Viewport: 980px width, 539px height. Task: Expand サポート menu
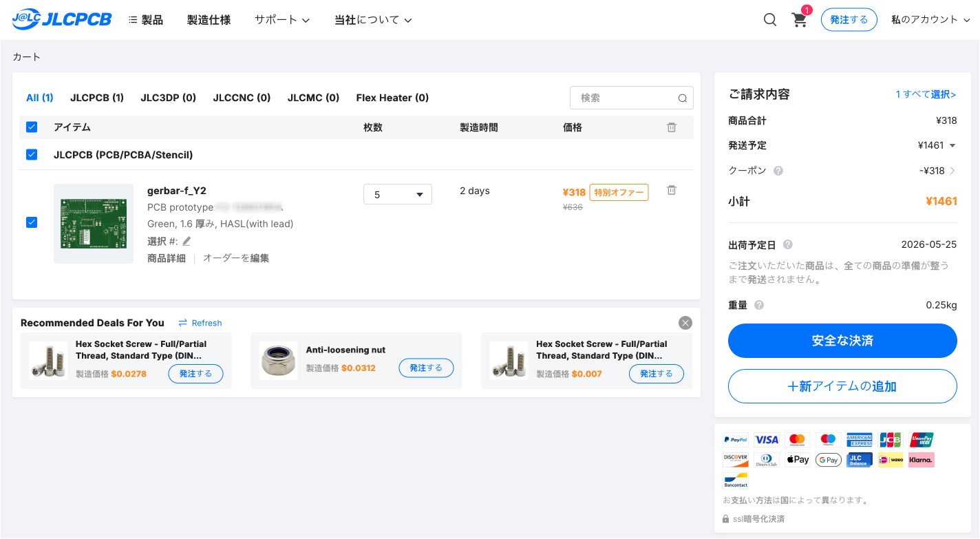pyautogui.click(x=282, y=20)
